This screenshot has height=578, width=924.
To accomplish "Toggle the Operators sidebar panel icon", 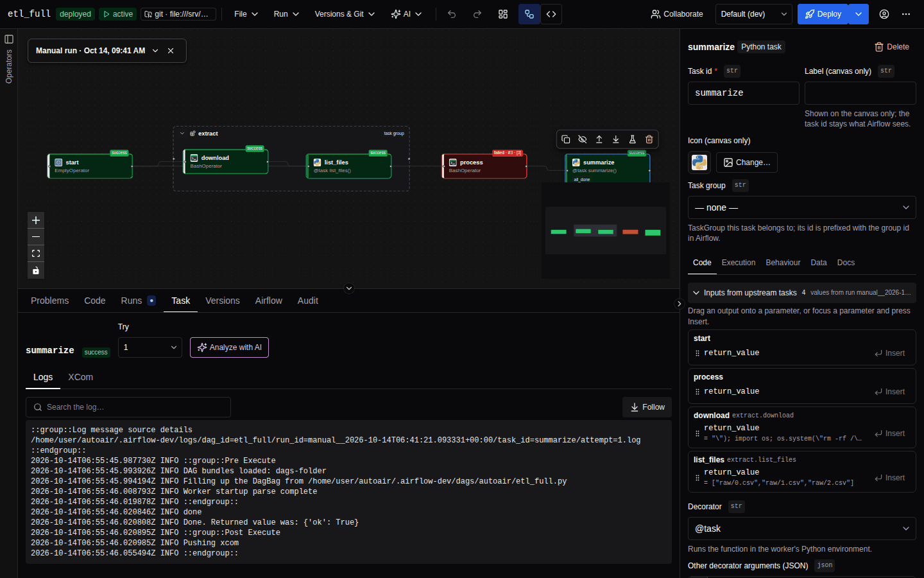I will coord(9,39).
